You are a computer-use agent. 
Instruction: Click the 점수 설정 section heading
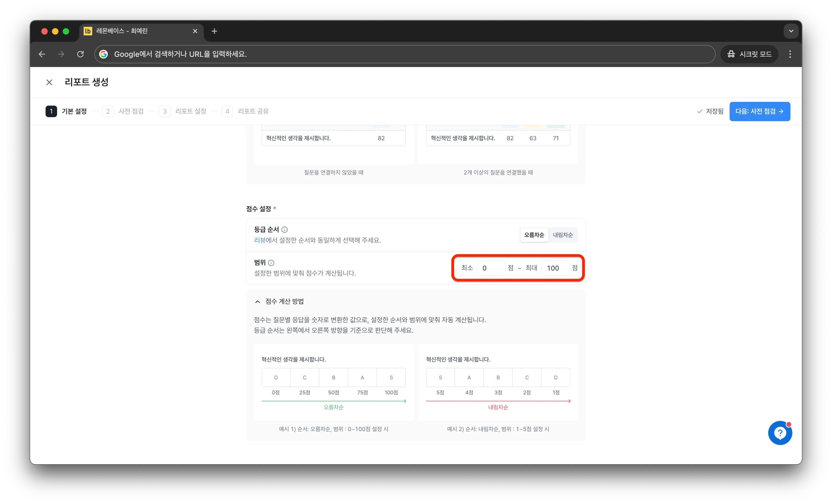[259, 209]
